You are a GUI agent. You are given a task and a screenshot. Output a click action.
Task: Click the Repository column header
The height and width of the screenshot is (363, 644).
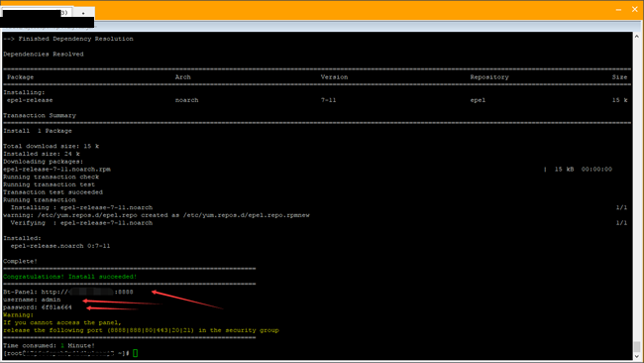[489, 77]
